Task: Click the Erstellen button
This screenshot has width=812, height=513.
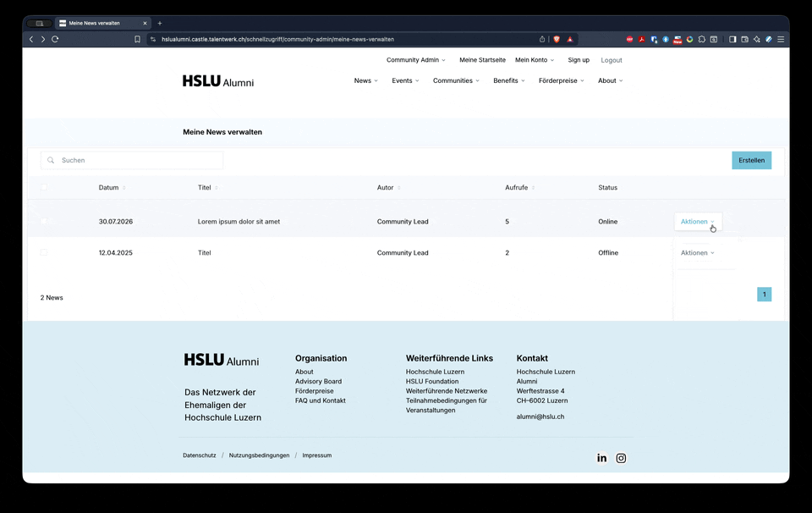Action: [x=751, y=160]
